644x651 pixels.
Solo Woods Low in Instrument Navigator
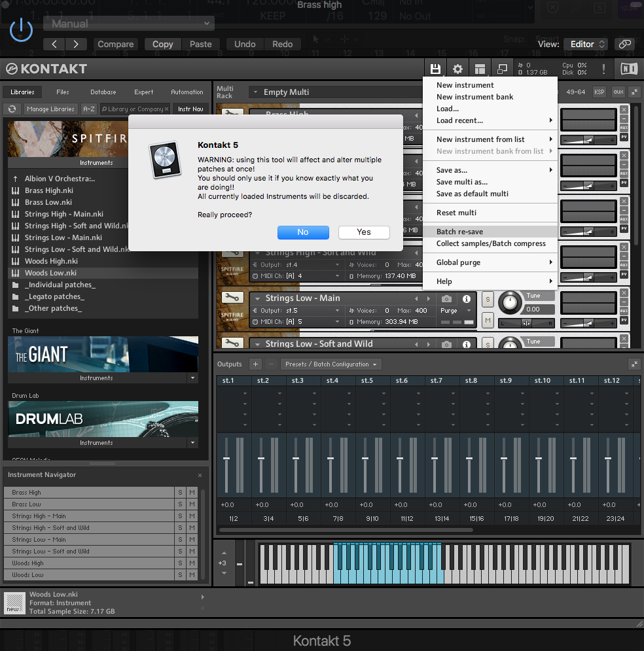(180, 575)
